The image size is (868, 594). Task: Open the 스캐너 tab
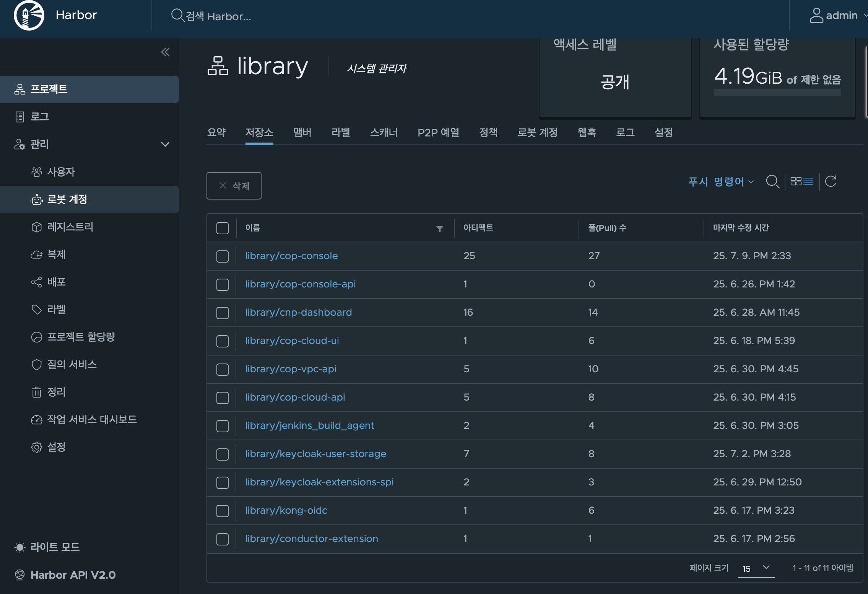384,133
